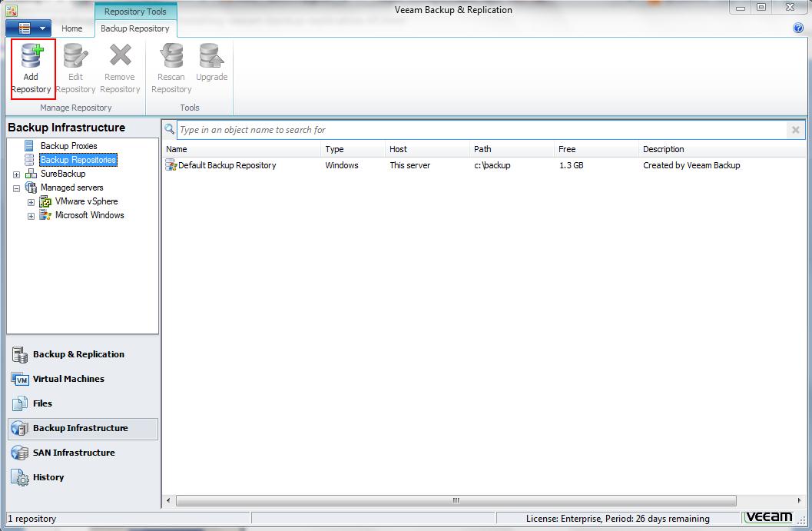This screenshot has height=531, width=812.
Task: Open the Virtual Machines view
Action: 68,379
